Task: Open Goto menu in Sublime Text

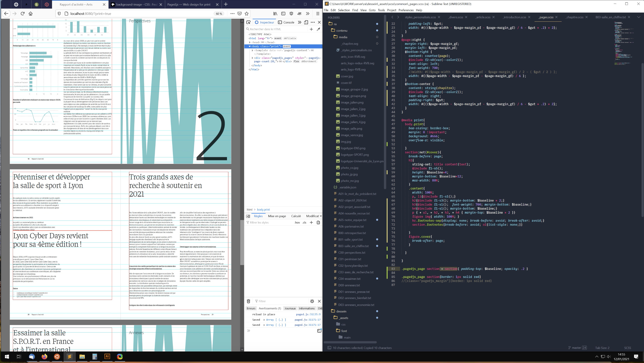Action: tap(372, 10)
